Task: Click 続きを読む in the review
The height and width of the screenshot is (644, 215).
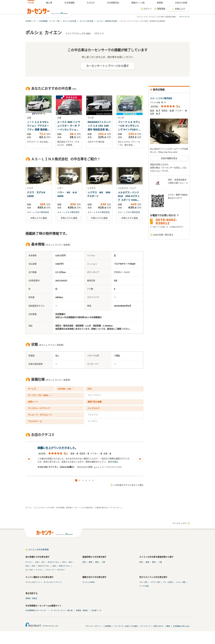Action: [x=113, y=462]
